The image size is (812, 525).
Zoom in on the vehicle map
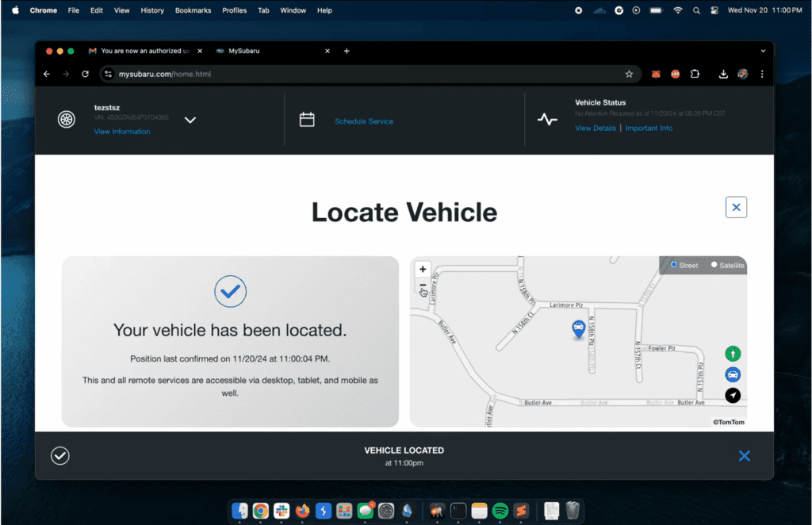pyautogui.click(x=423, y=269)
